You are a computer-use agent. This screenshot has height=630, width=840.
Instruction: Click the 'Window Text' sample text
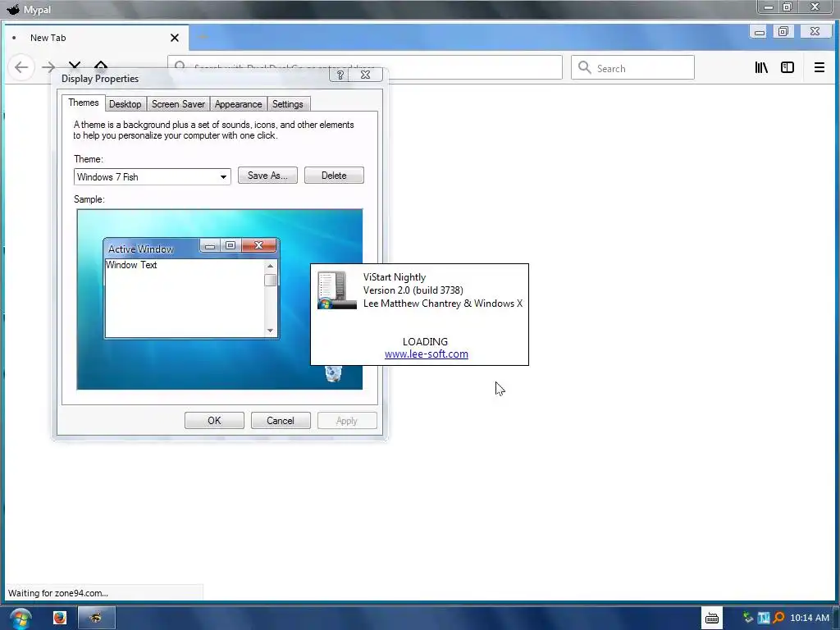[x=131, y=265]
